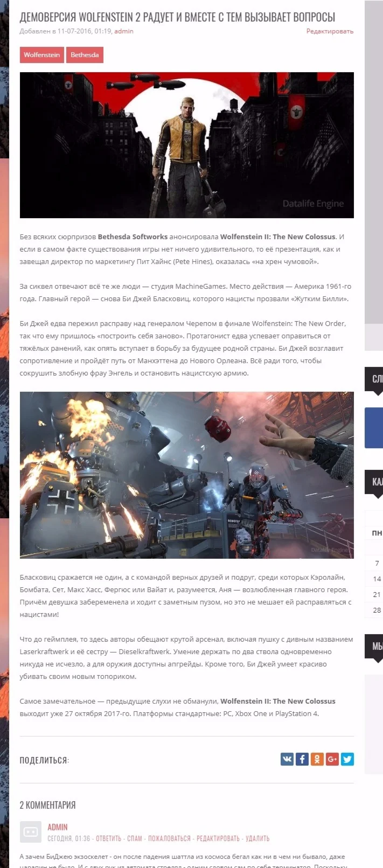Share the article on Twitter
This screenshot has height=868, width=383.
tap(347, 759)
